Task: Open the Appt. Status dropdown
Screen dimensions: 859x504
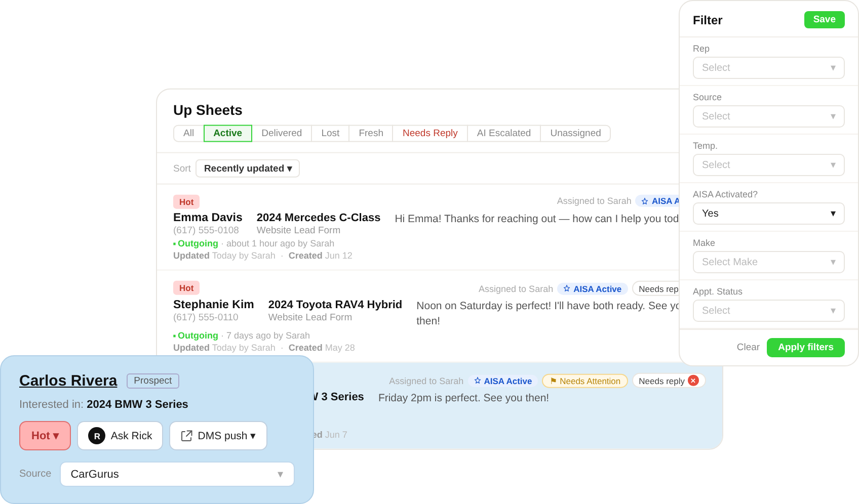Action: (x=768, y=311)
